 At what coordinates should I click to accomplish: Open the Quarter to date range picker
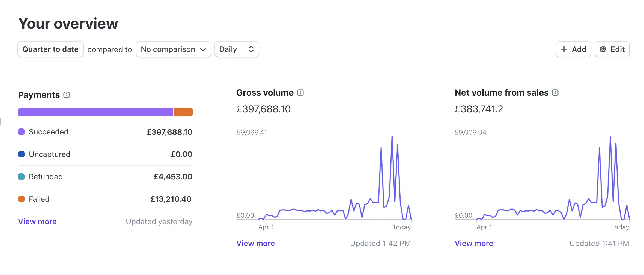click(50, 49)
